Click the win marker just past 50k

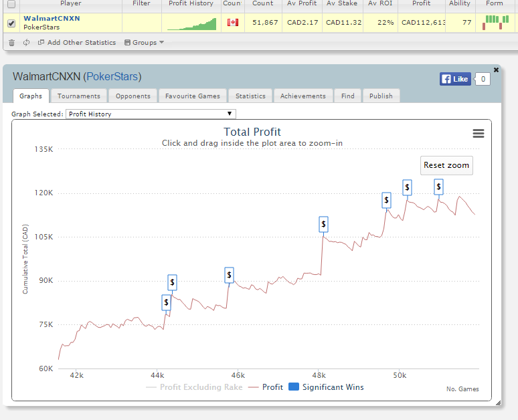pyautogui.click(x=407, y=187)
